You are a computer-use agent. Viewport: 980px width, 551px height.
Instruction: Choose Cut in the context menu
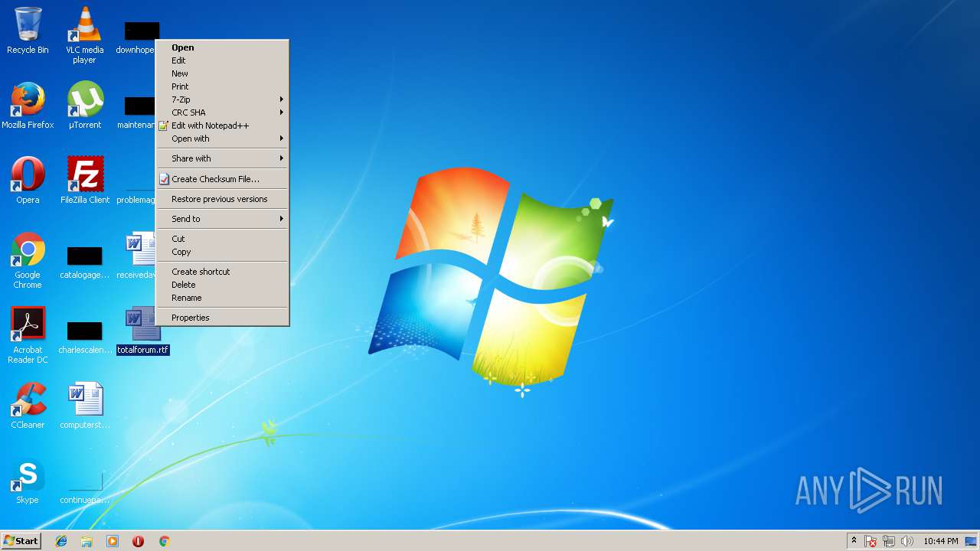click(222, 239)
